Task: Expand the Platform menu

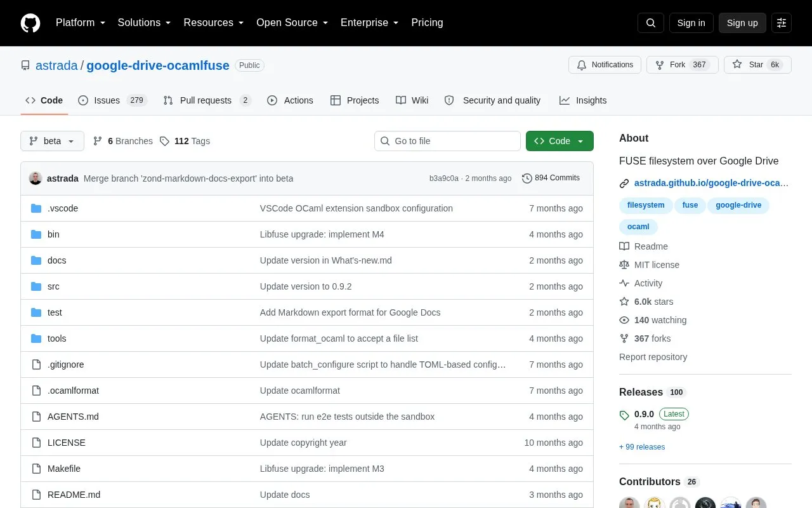Action: point(81,23)
